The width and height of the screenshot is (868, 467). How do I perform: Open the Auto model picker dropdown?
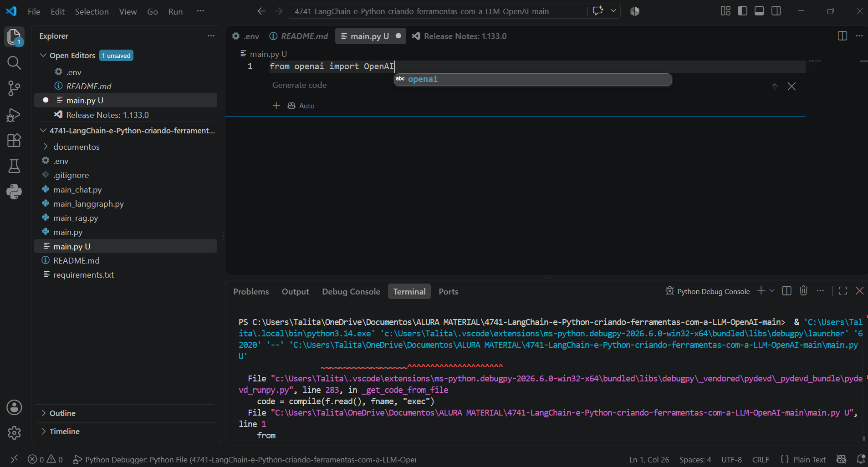[301, 106]
